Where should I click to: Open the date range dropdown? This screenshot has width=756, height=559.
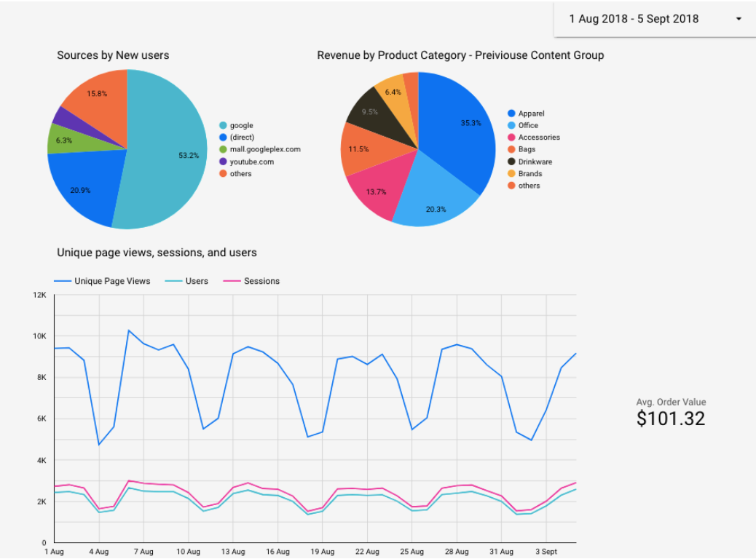[653, 18]
